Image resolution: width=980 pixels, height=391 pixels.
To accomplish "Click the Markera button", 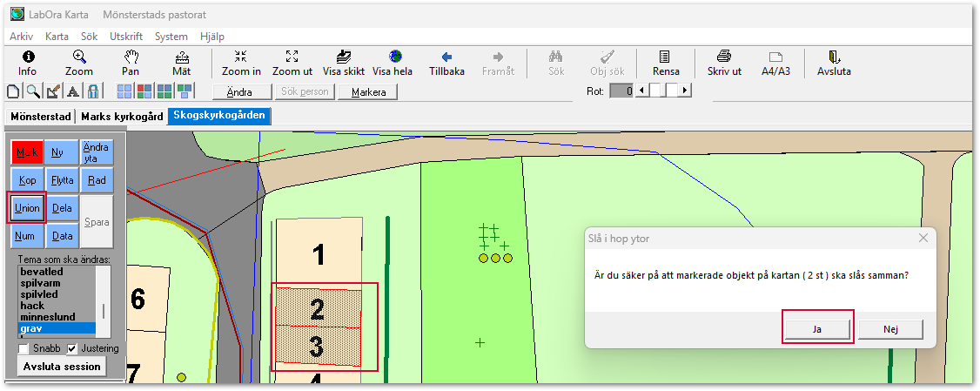I will tap(367, 92).
